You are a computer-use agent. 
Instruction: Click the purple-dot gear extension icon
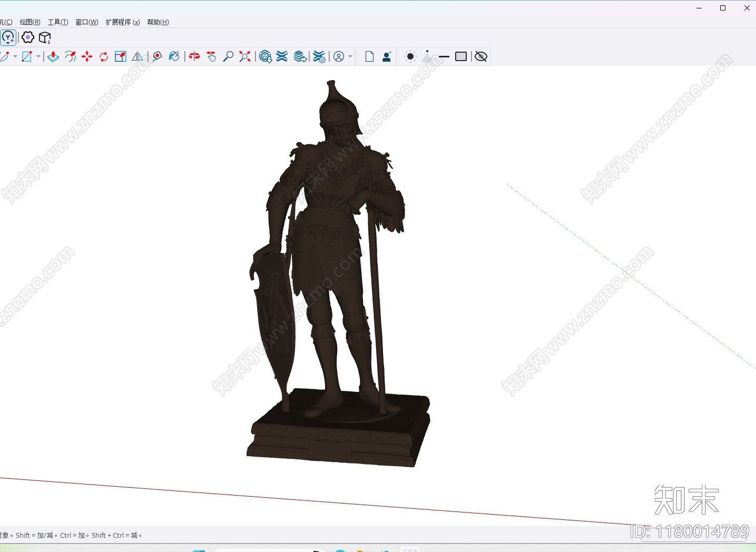[x=28, y=37]
